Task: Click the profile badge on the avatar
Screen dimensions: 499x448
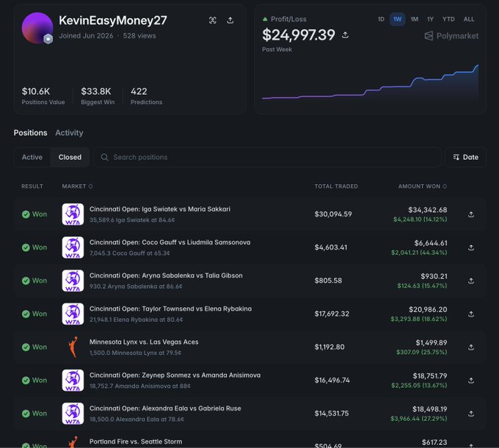Action: (x=48, y=39)
